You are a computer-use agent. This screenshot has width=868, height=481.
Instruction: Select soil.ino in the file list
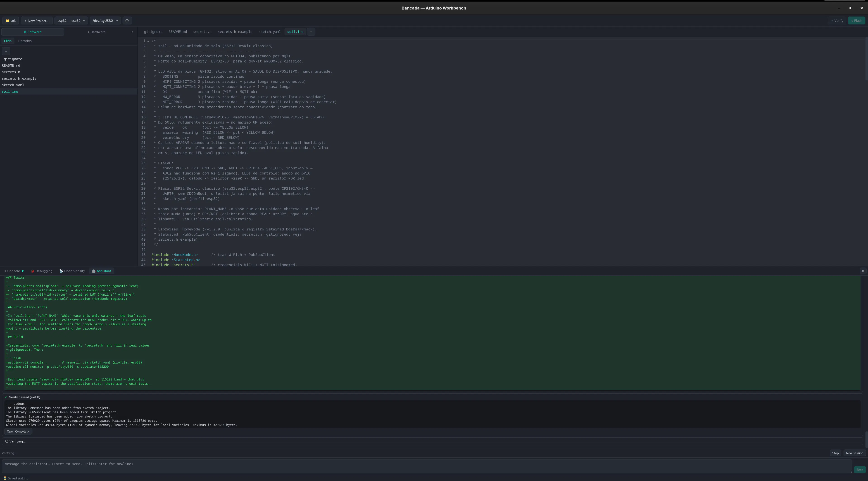pos(68,91)
